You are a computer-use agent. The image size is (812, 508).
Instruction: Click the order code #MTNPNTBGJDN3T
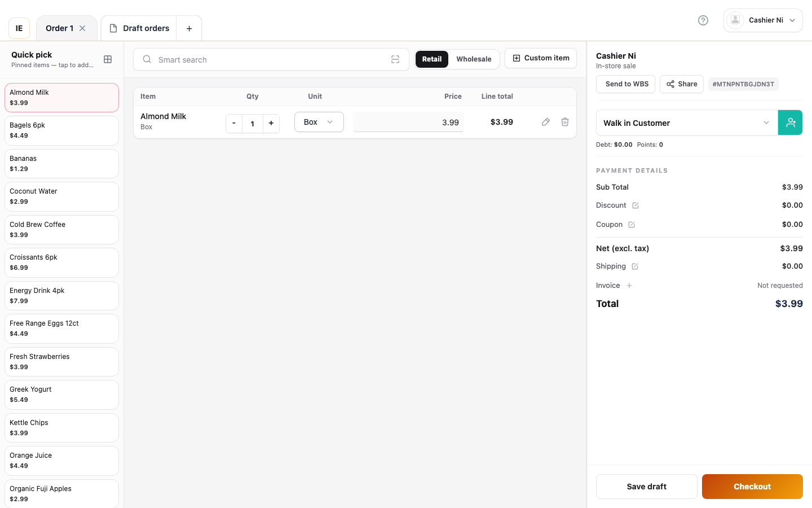(743, 84)
